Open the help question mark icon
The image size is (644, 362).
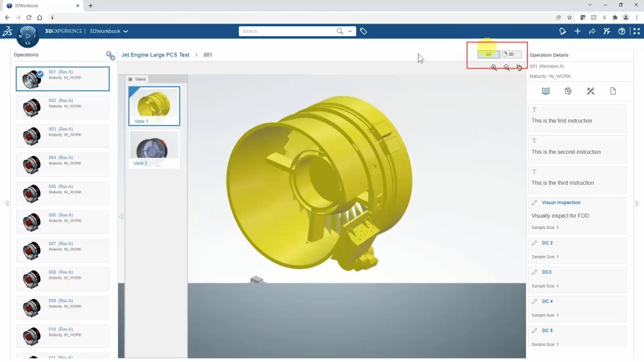coord(622,32)
